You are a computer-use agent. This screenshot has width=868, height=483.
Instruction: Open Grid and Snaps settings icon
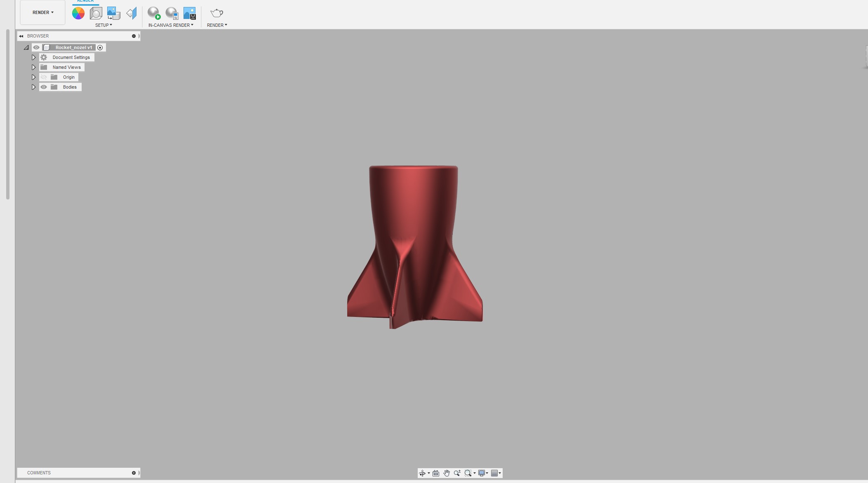tap(494, 473)
